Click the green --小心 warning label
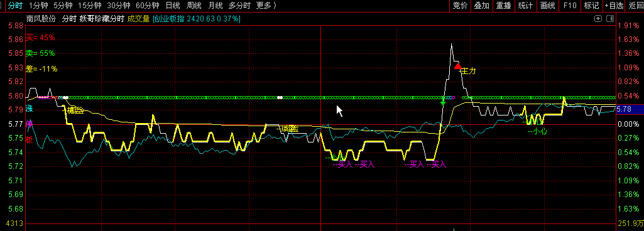This screenshot has height=231, width=644. tap(537, 131)
